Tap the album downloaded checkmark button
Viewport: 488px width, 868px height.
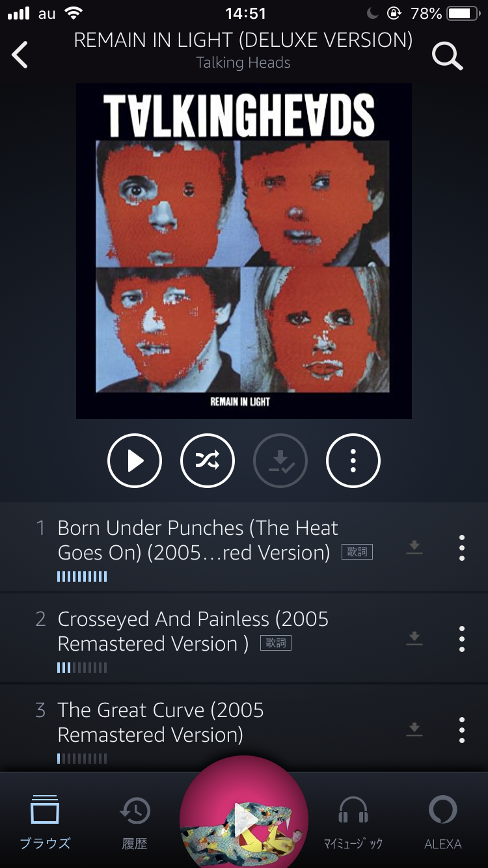(x=280, y=461)
